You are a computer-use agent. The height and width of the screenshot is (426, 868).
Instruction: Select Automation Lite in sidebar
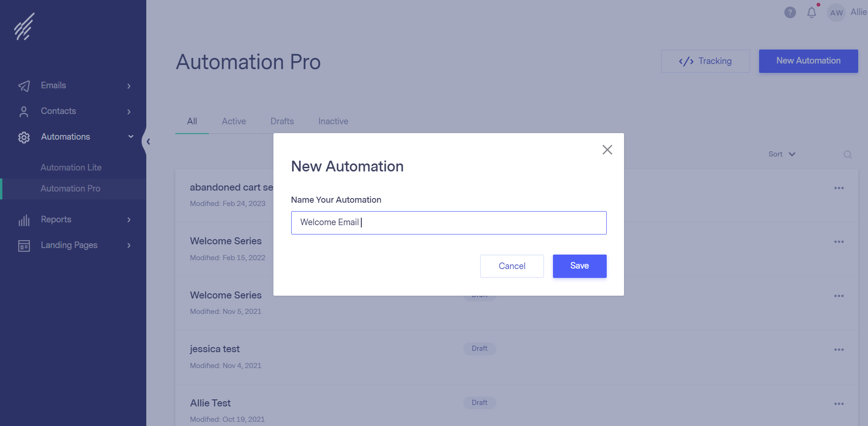click(x=71, y=168)
